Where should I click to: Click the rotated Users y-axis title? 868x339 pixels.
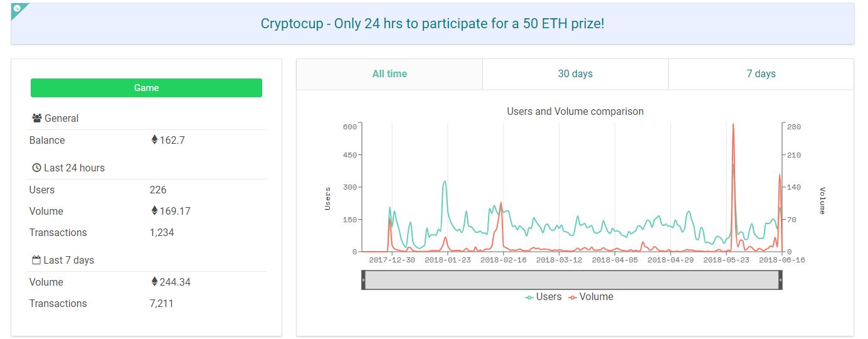tap(327, 198)
